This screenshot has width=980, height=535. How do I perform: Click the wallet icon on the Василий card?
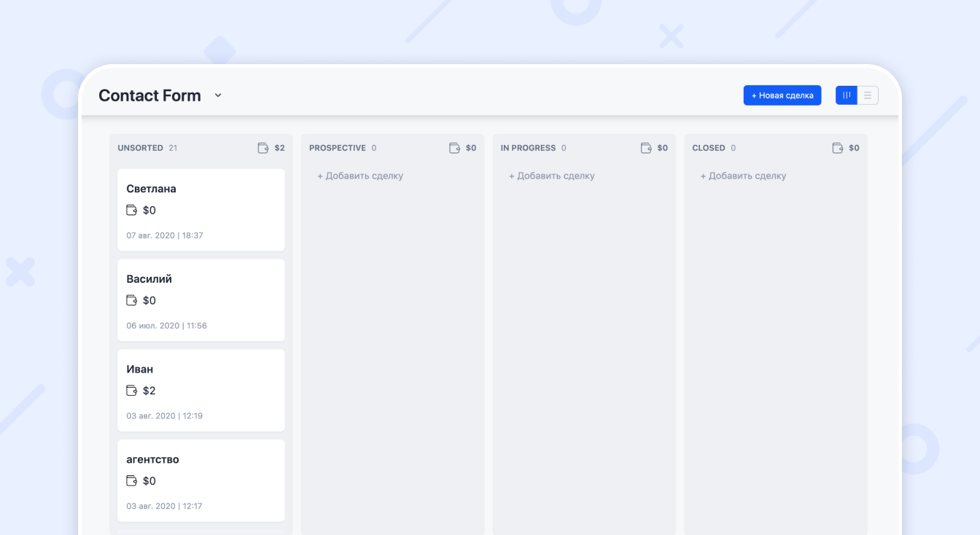click(x=131, y=300)
